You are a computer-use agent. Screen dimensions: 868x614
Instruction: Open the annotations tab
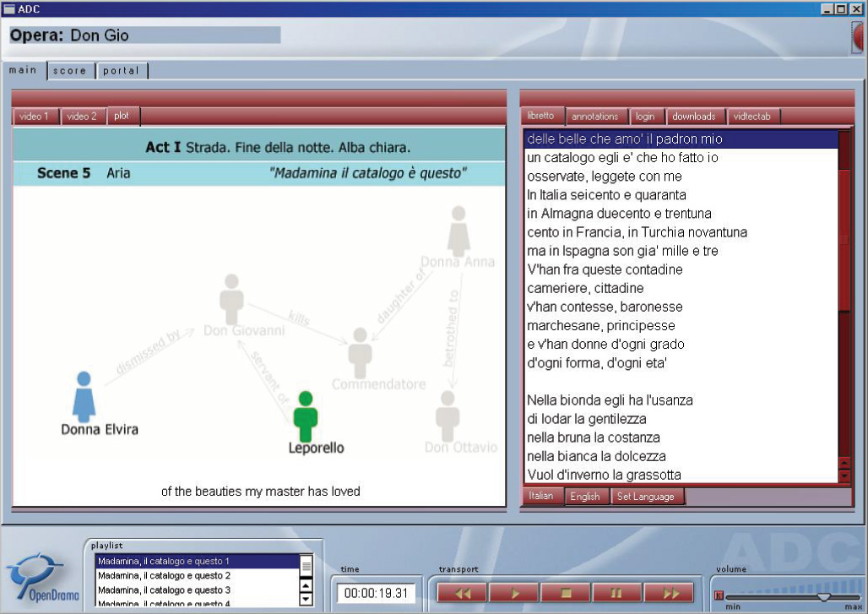[594, 117]
